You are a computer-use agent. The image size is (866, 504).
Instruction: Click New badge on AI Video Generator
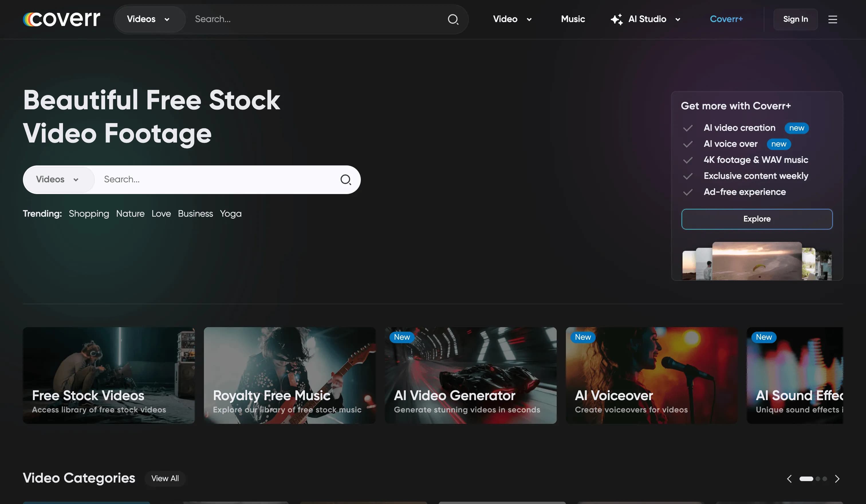[x=402, y=337]
